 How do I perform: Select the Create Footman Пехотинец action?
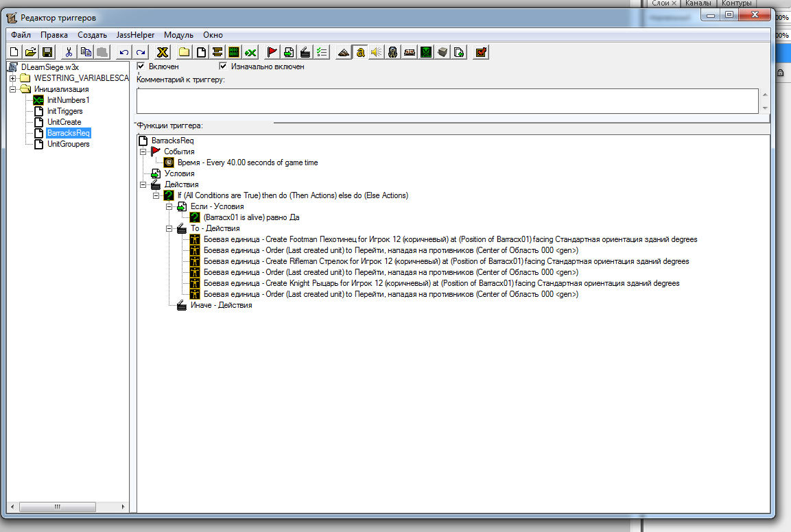pos(451,239)
